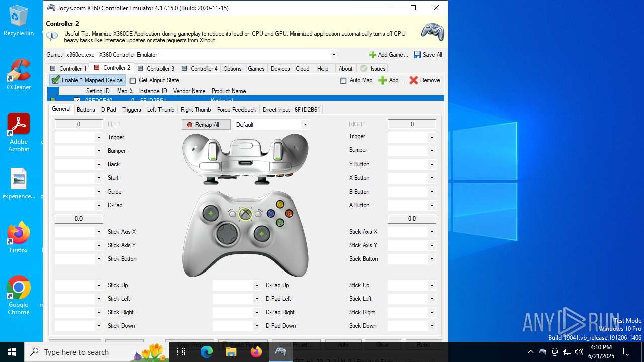The image size is (644, 362).
Task: Enable the Auto Map checkbox
Action: 343,81
